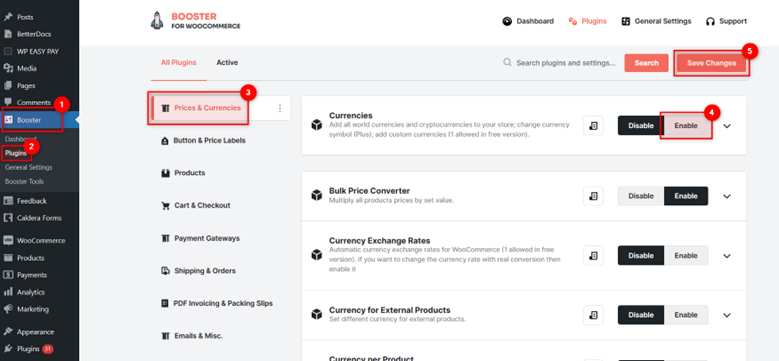This screenshot has width=779, height=361.
Task: Open General Settings in top navigation
Action: 656,21
